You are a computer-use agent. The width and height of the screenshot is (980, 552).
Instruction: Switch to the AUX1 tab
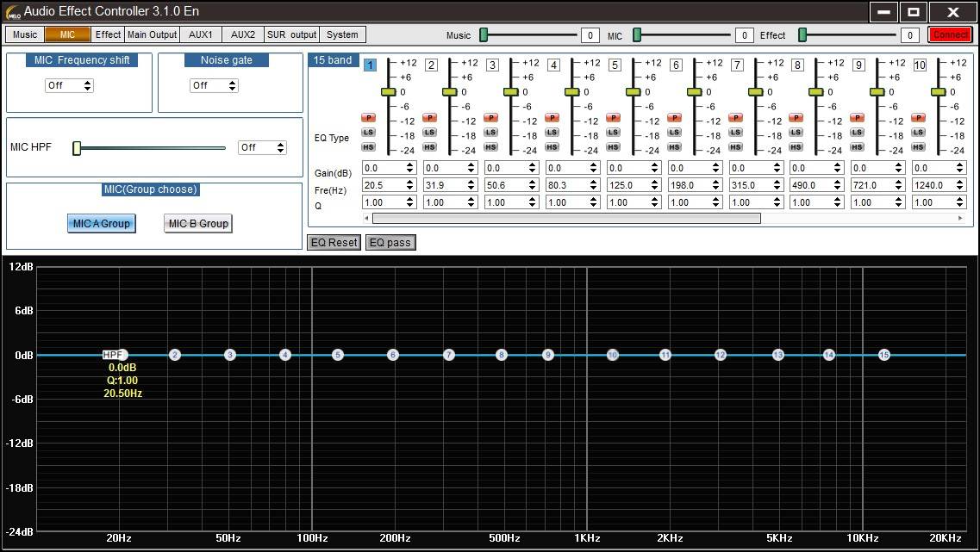click(x=201, y=34)
